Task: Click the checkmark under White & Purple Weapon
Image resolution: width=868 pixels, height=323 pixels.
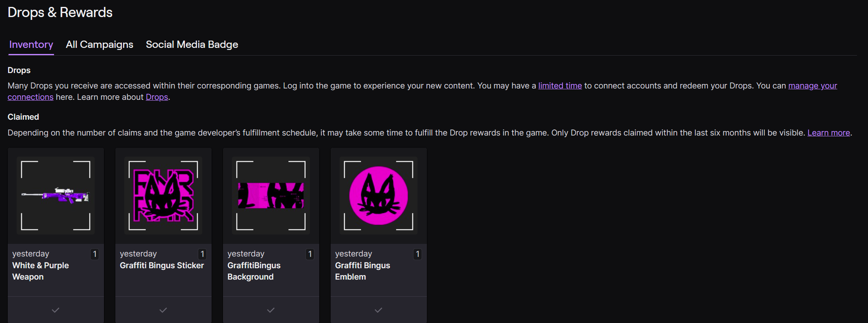Action: (56, 310)
